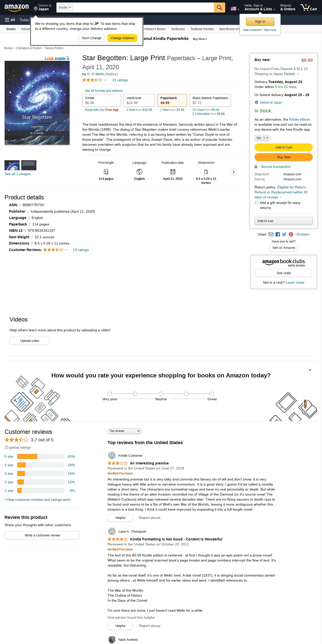Share by email envelope icon
The width and height of the screenshot is (322, 644).
271,234
